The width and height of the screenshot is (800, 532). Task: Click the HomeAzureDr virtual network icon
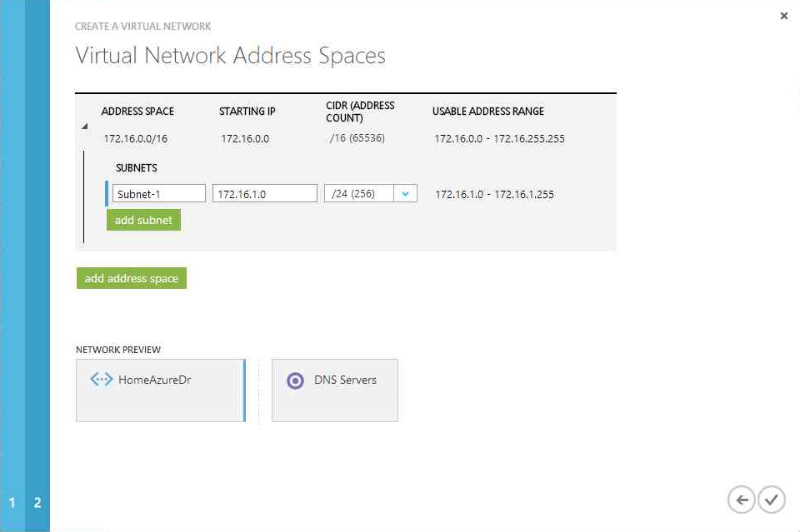[x=101, y=379]
